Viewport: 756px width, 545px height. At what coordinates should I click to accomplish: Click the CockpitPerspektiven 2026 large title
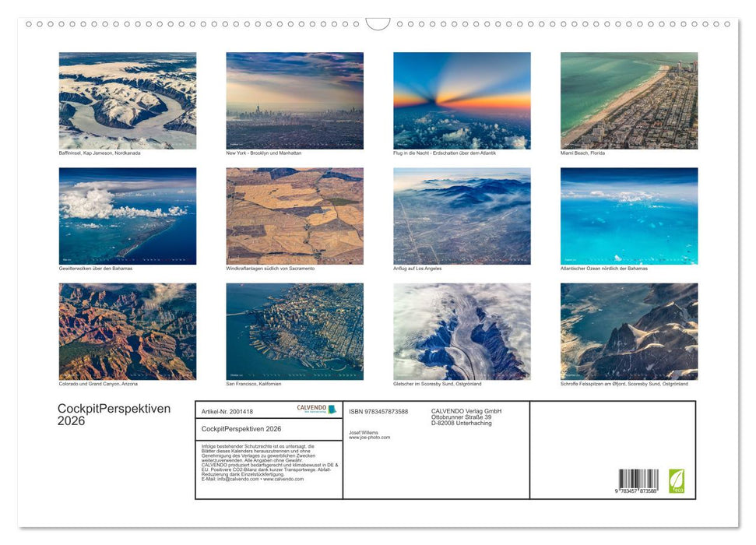[114, 415]
